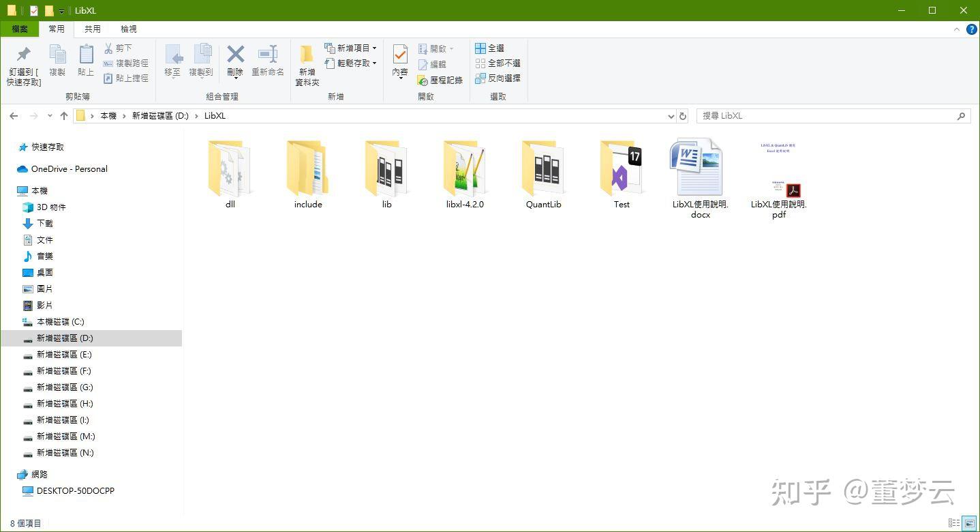
Task: Refresh the folder view
Action: coord(683,115)
